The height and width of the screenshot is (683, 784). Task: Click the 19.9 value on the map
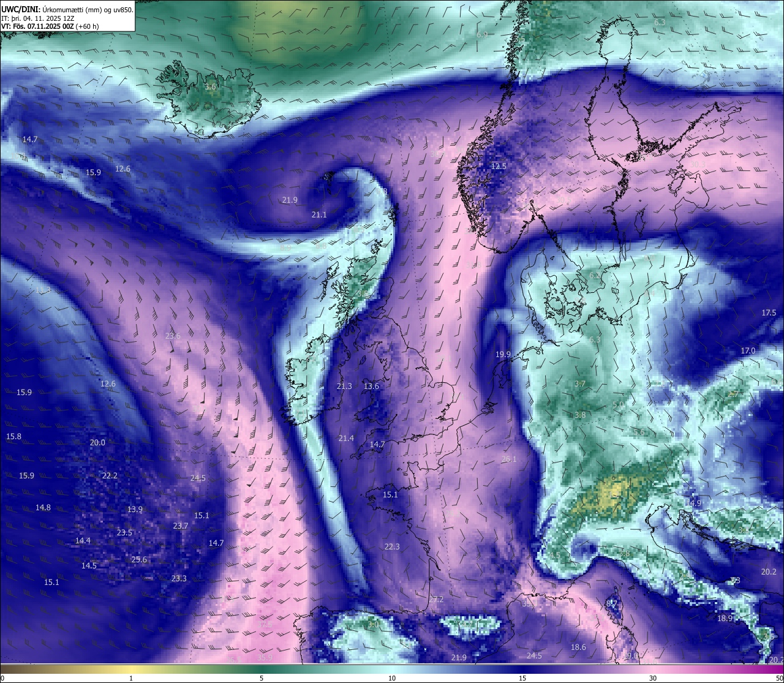(x=503, y=355)
